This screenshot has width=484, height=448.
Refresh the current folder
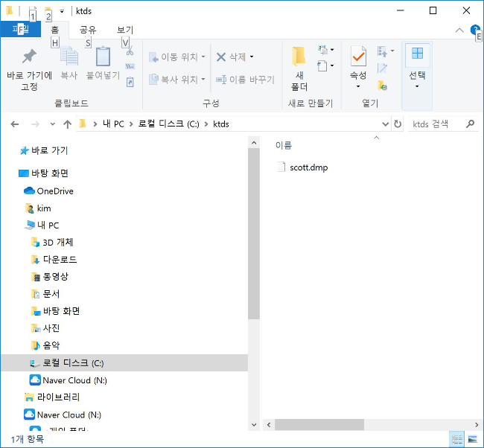coord(398,124)
